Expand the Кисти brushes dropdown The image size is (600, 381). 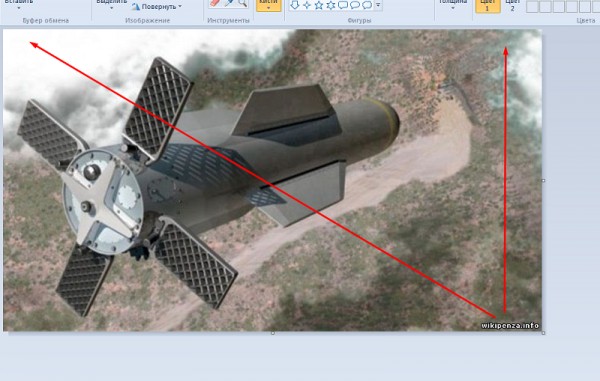click(268, 8)
